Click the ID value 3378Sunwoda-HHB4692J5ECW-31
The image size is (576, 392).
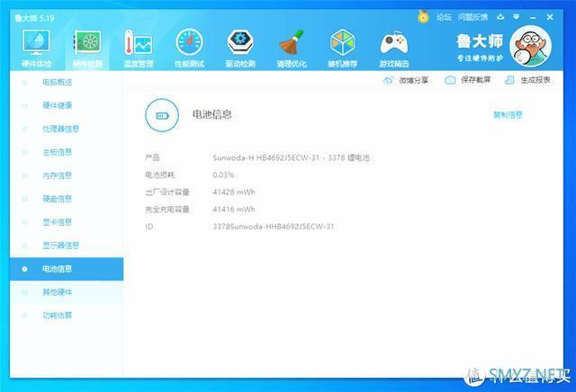[x=274, y=227]
